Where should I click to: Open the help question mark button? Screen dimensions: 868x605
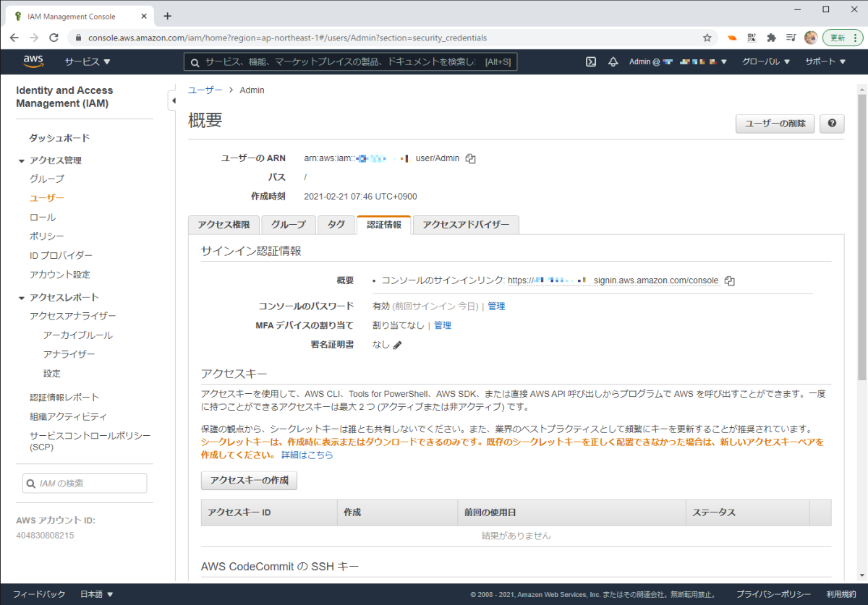point(833,124)
